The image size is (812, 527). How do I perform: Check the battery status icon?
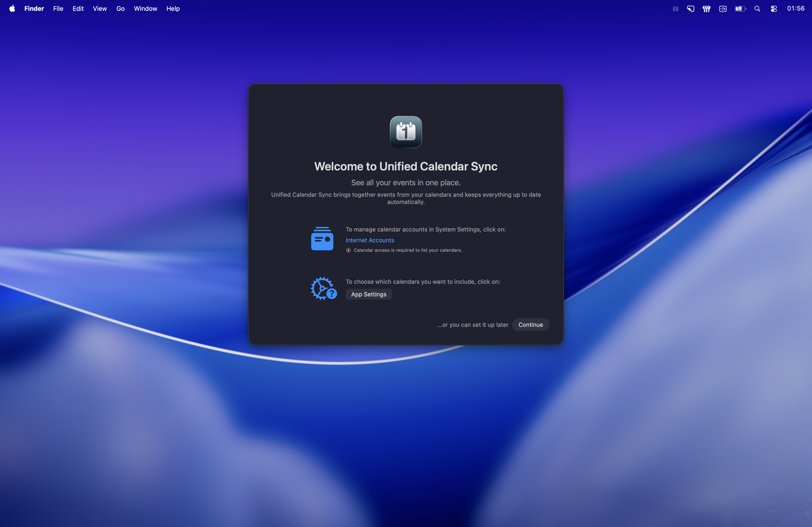(x=740, y=9)
